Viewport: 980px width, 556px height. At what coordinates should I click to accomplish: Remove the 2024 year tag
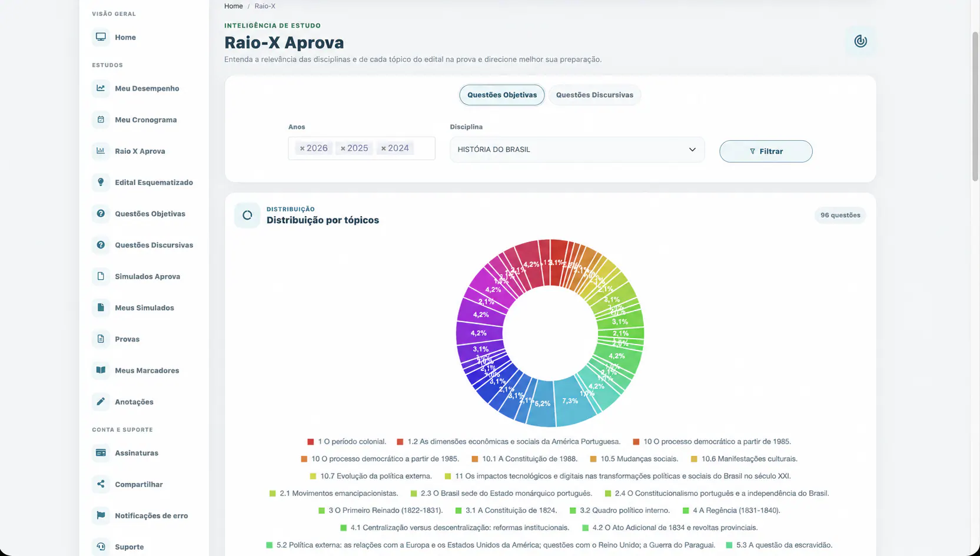383,148
